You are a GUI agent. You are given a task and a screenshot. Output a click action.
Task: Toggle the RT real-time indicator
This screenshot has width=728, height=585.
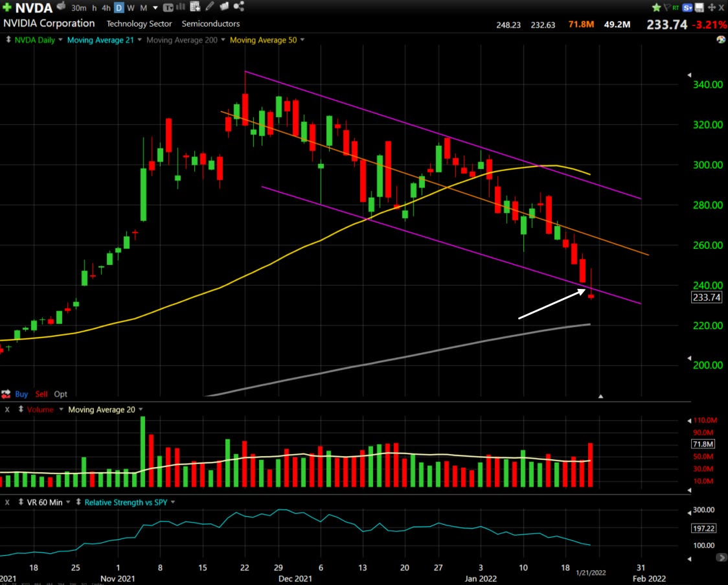676,7
